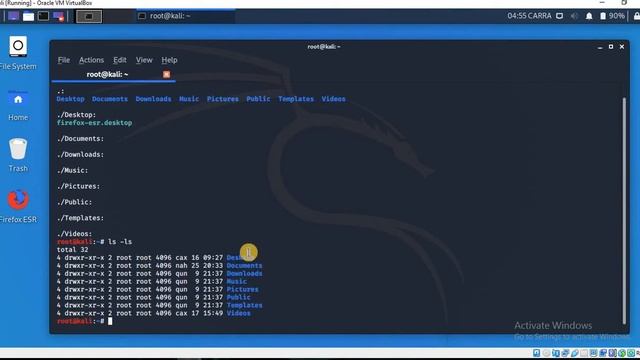Open the display tray icon beside the clock

tap(560, 16)
